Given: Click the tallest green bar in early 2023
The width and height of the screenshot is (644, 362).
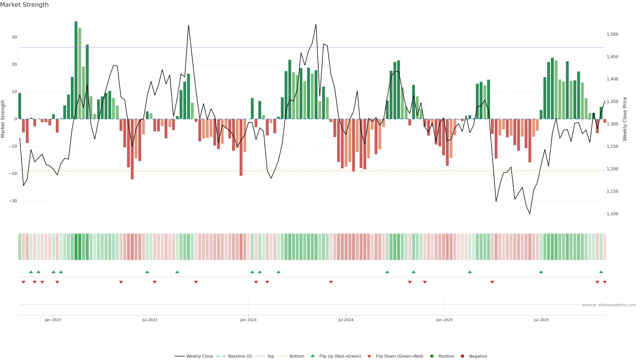Looking at the screenshot, I should coord(76,70).
